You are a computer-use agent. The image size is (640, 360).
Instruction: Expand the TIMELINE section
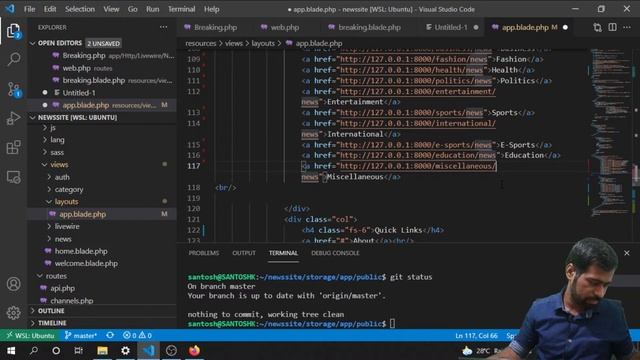(x=102, y=323)
